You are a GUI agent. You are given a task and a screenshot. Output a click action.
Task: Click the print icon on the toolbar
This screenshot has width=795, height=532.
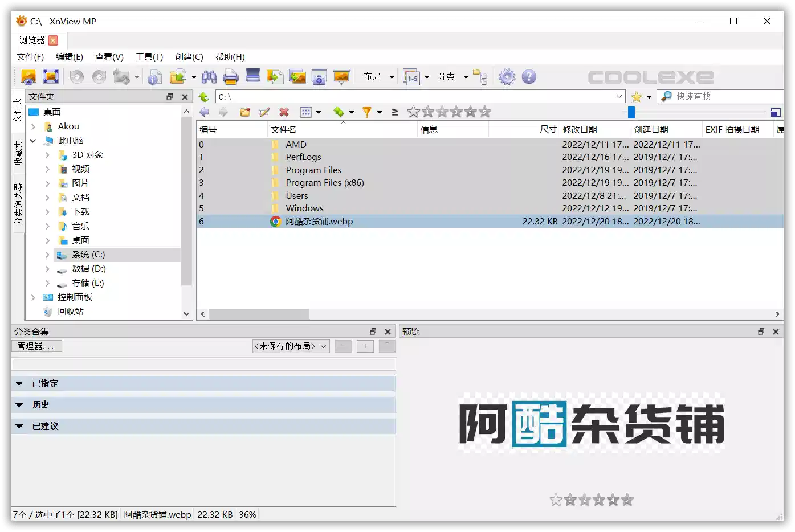point(230,76)
